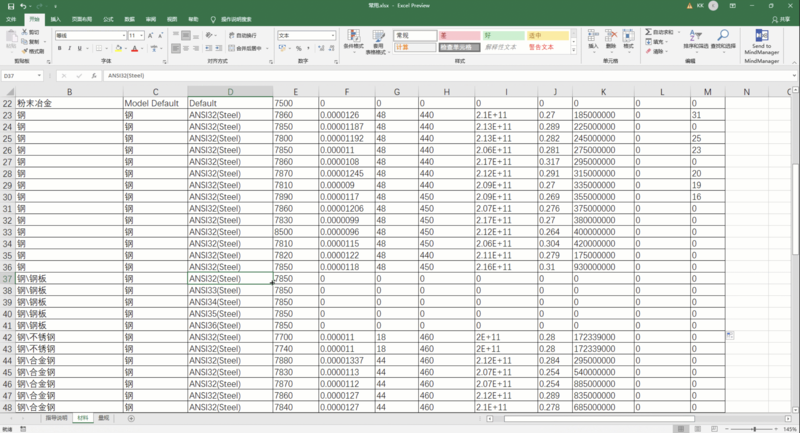Toggle italic formatting in the font group
Image resolution: width=800 pixels, height=433 pixels.
68,47
